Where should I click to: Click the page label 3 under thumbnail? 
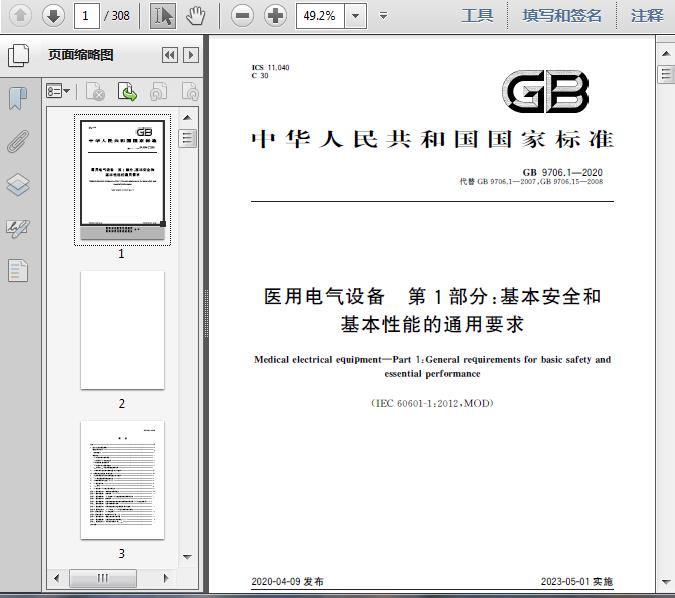point(121,553)
